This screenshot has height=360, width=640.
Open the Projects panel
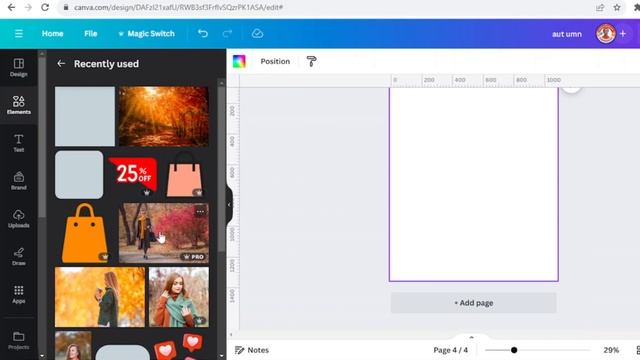pos(19,340)
